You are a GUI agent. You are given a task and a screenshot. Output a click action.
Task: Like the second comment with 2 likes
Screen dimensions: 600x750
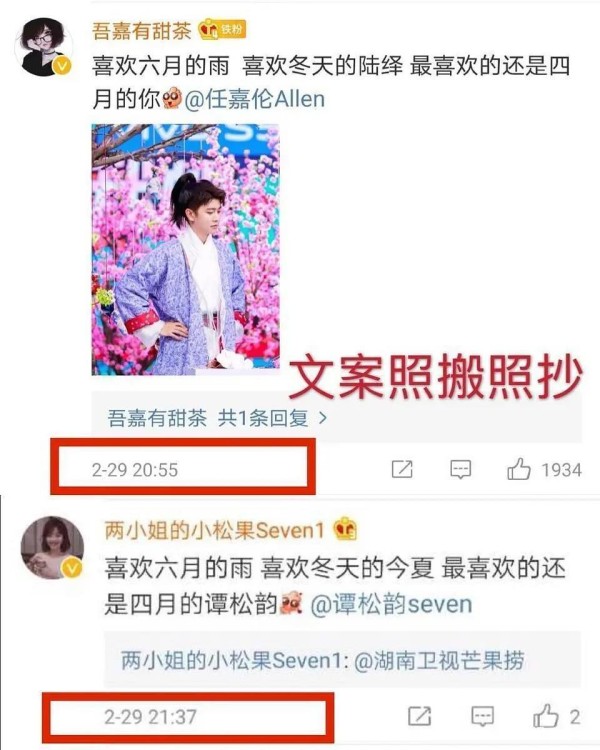point(546,716)
